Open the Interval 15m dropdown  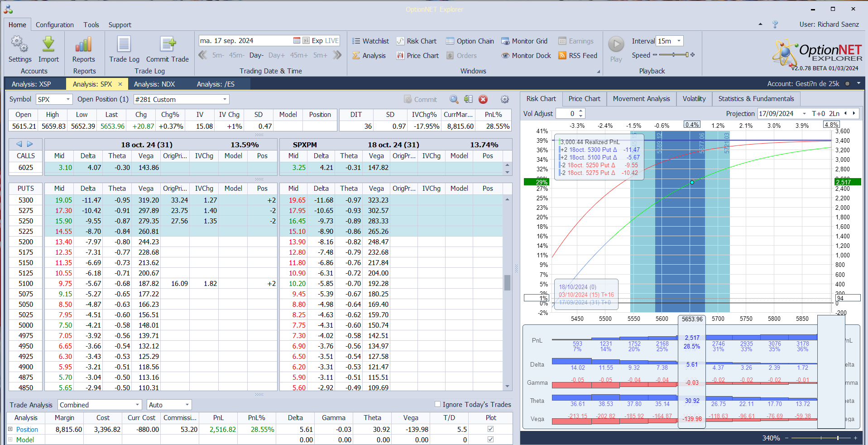pyautogui.click(x=679, y=41)
